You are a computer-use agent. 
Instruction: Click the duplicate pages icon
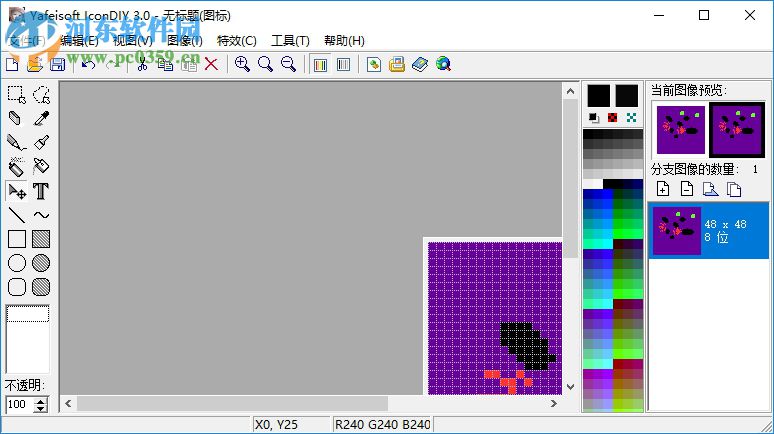(734, 189)
